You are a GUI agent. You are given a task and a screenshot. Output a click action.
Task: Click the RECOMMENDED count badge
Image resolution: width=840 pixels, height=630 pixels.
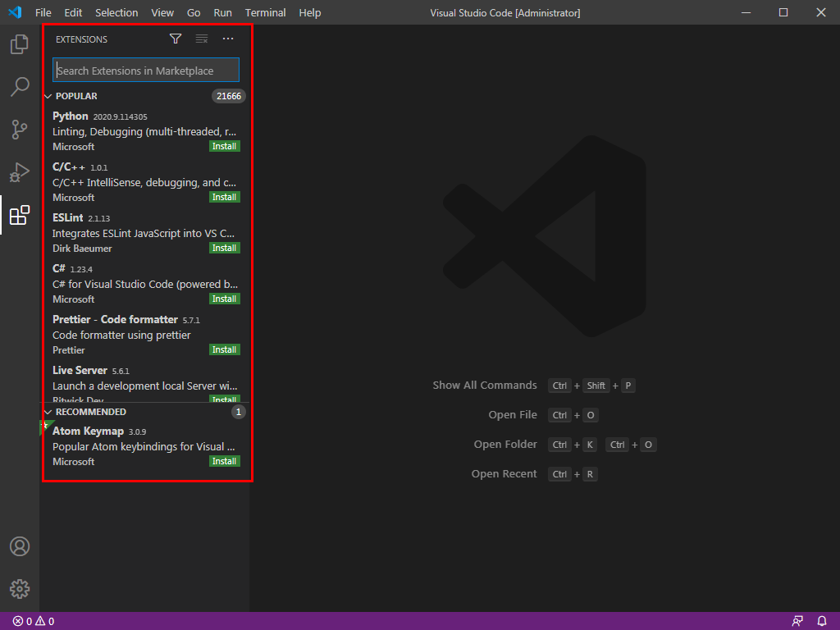tap(239, 412)
